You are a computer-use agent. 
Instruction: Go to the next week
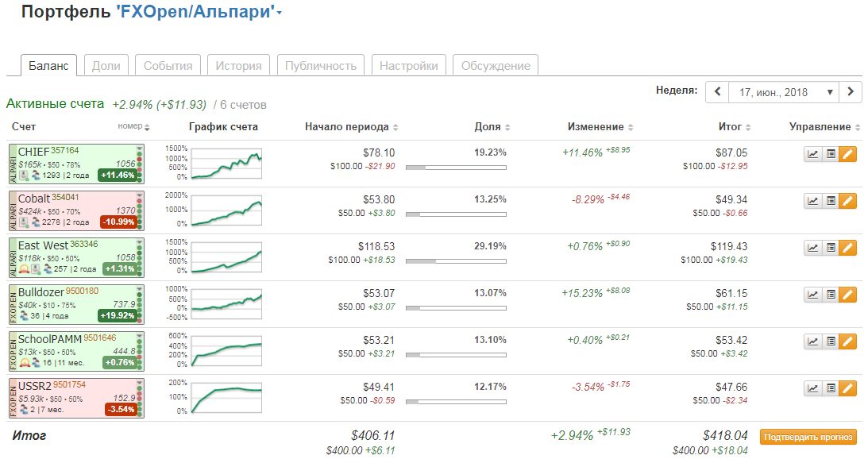point(851,92)
